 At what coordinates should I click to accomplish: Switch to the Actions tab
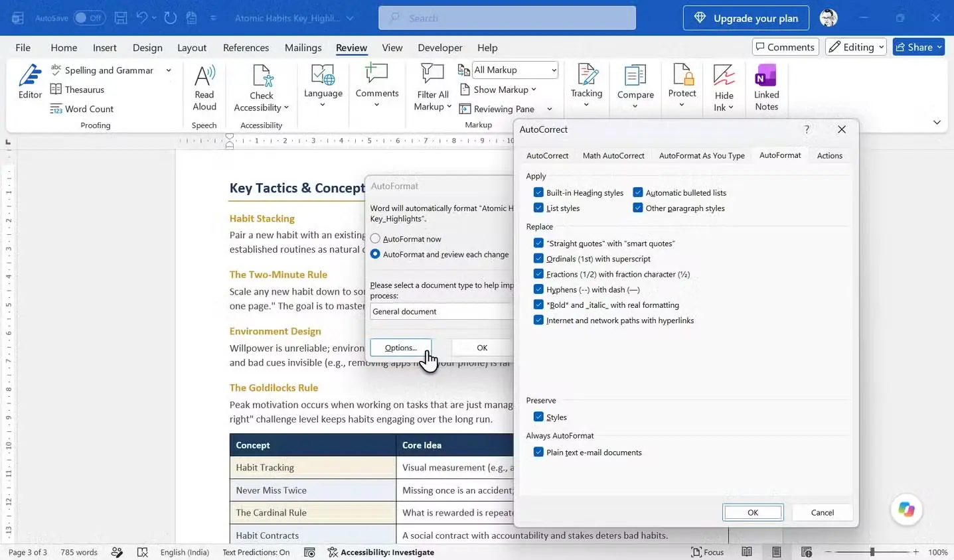click(829, 156)
